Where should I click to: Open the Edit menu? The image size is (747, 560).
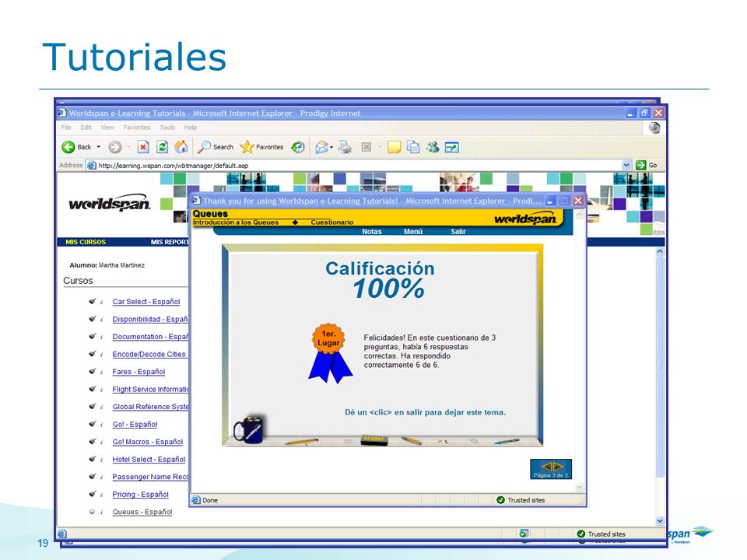pos(86,127)
